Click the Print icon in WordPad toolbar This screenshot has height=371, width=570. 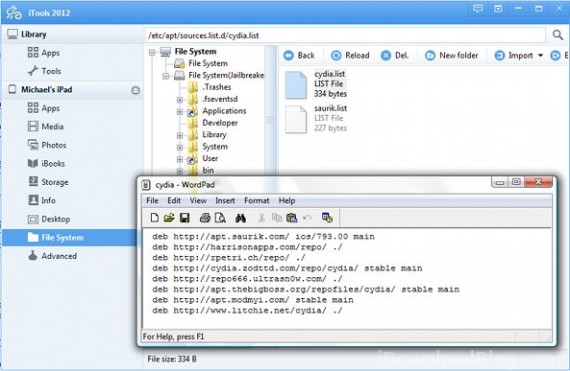click(x=205, y=218)
